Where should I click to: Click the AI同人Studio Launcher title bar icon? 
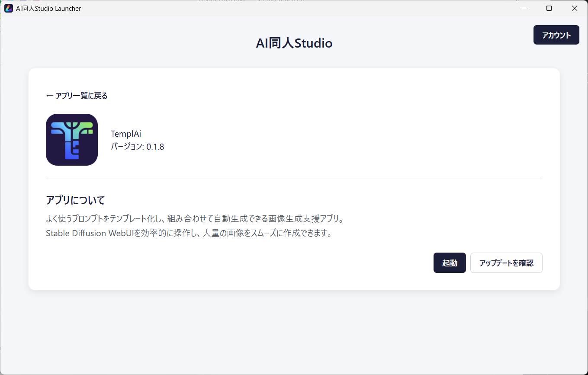click(9, 8)
